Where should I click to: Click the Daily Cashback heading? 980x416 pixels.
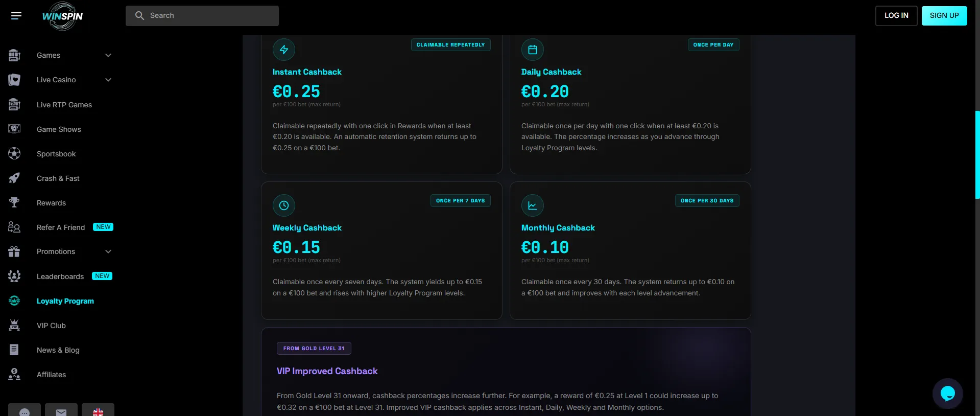551,72
